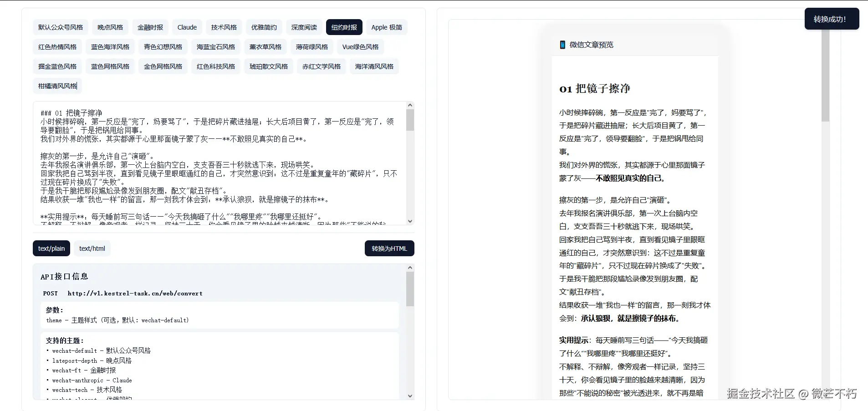Select the 纽约时报 theme
Screen dimensions: 868x411
pos(344,27)
